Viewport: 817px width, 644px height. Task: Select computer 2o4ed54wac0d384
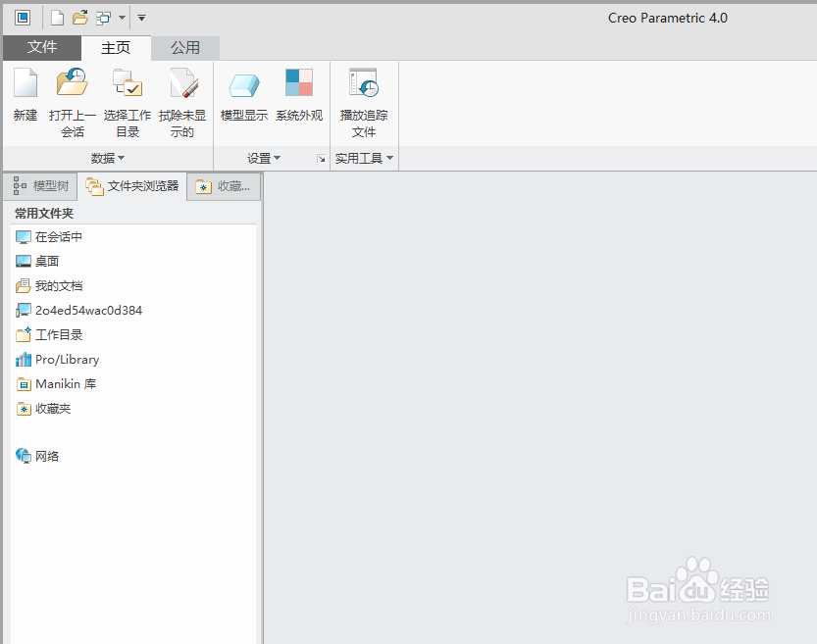click(x=78, y=311)
